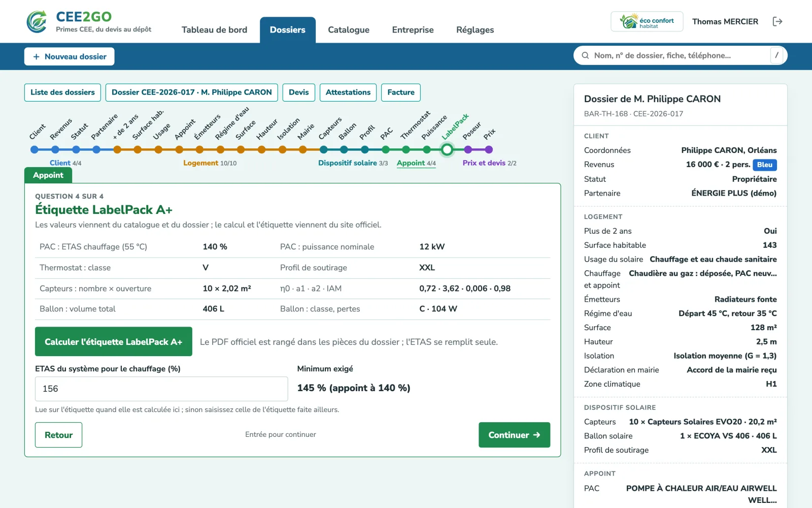
Task: Open Liste des dossiers
Action: pyautogui.click(x=62, y=92)
